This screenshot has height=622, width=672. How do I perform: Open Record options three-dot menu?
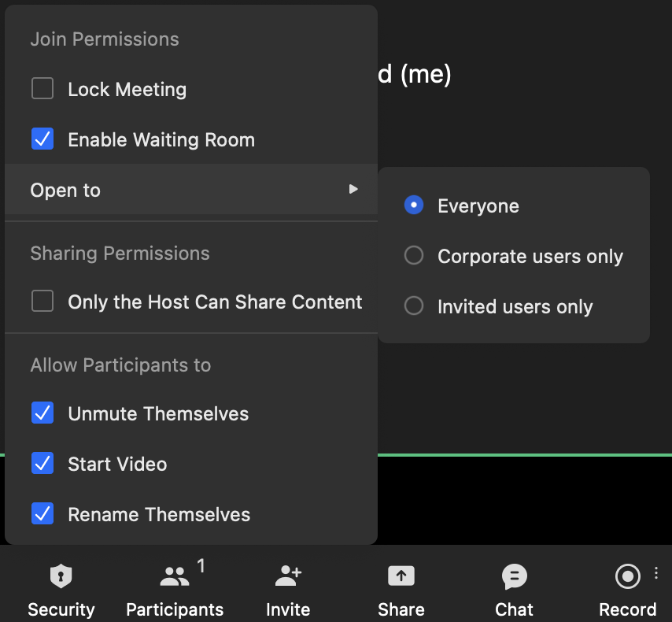click(656, 573)
